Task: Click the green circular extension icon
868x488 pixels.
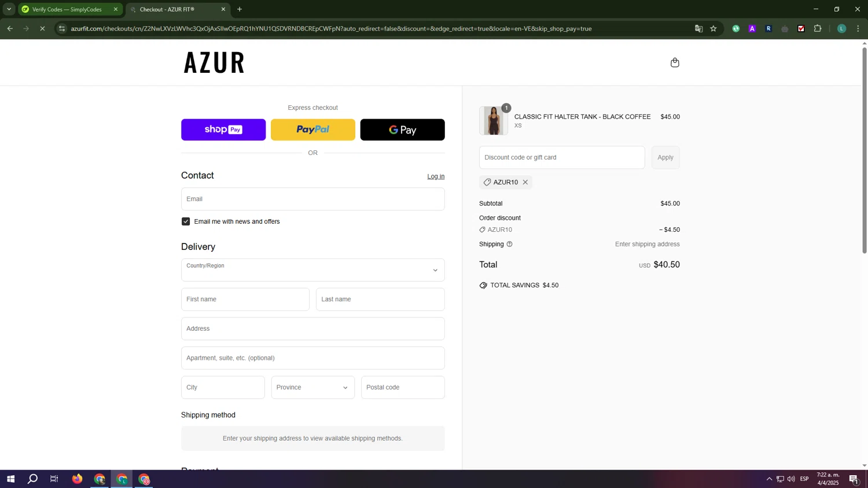Action: [x=736, y=28]
